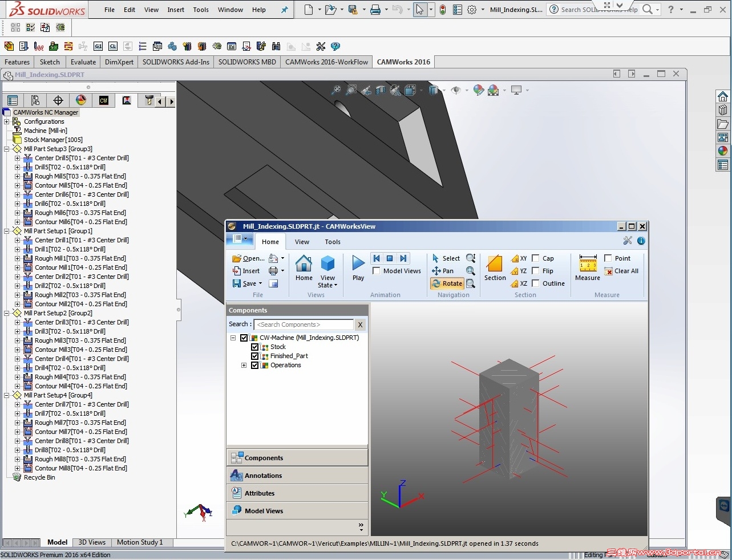Viewport: 732px width, 560px height.
Task: Click the CAMWorksView info icon
Action: pos(641,241)
